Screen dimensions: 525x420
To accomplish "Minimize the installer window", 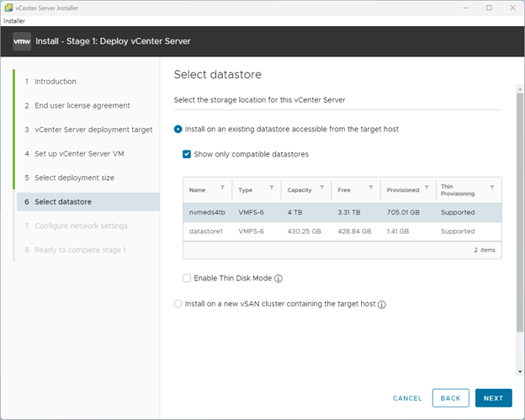I will (x=466, y=8).
